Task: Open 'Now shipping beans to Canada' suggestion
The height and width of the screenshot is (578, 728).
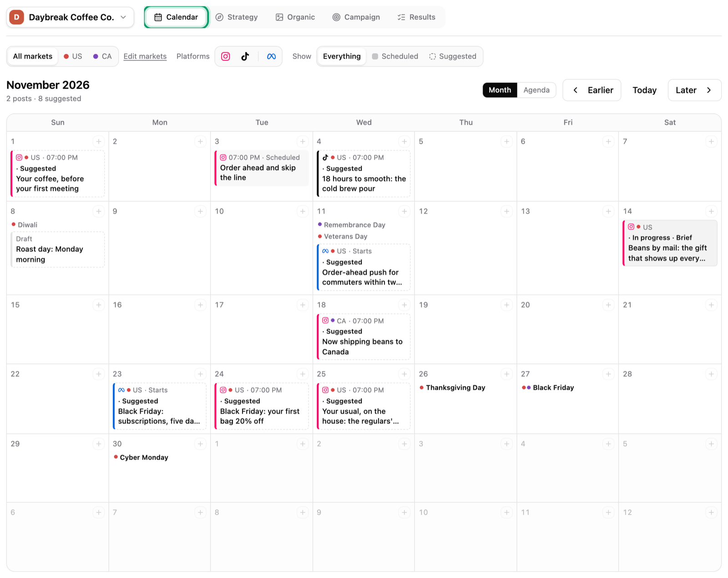Action: pyautogui.click(x=364, y=337)
